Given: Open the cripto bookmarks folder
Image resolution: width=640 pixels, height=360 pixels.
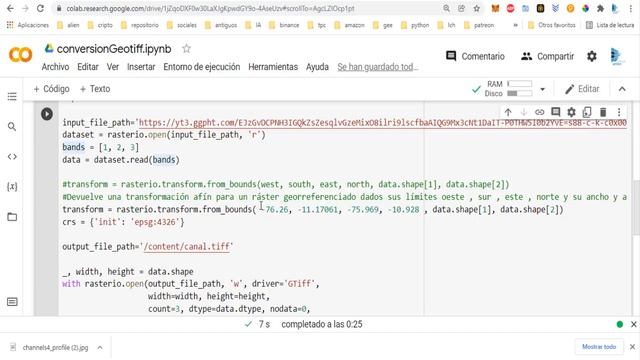Looking at the screenshot, I should pos(100,25).
